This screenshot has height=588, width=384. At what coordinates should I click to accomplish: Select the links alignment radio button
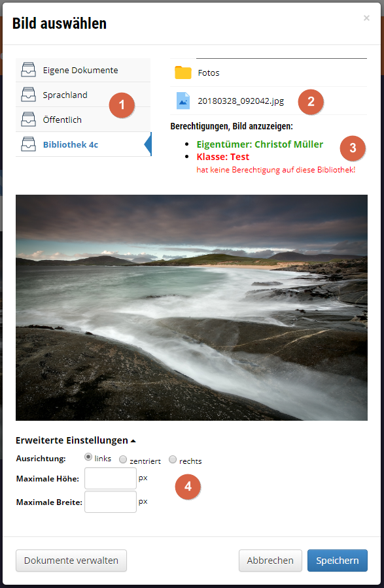click(x=88, y=457)
